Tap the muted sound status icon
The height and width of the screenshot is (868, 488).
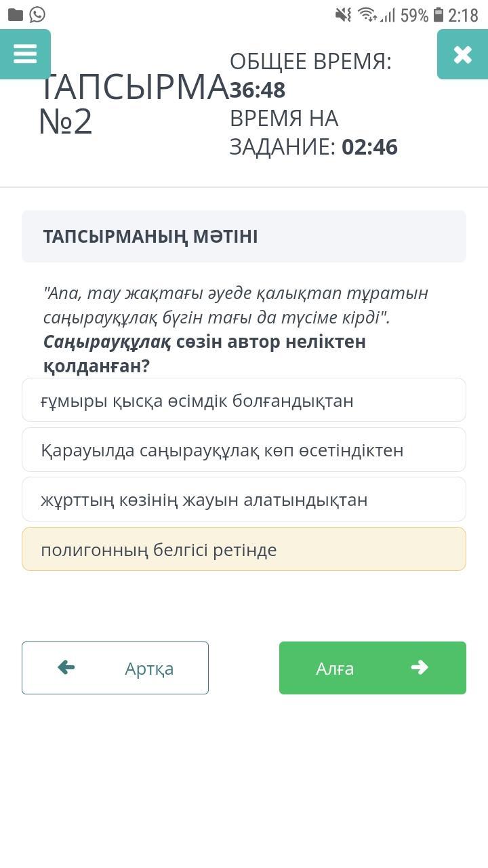pyautogui.click(x=344, y=15)
